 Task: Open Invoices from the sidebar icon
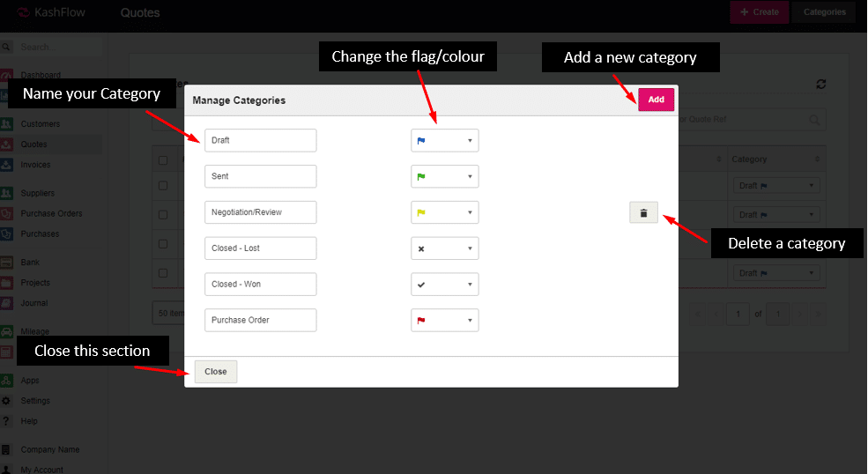click(x=6, y=165)
